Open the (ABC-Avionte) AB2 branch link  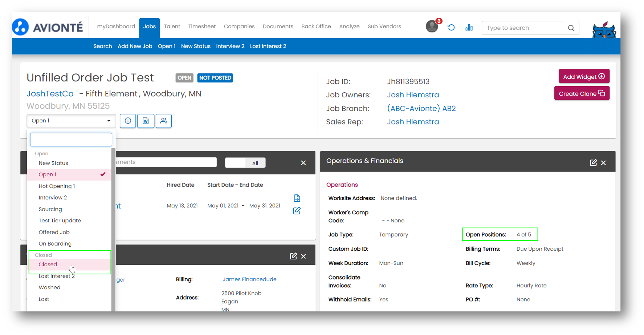coord(421,108)
